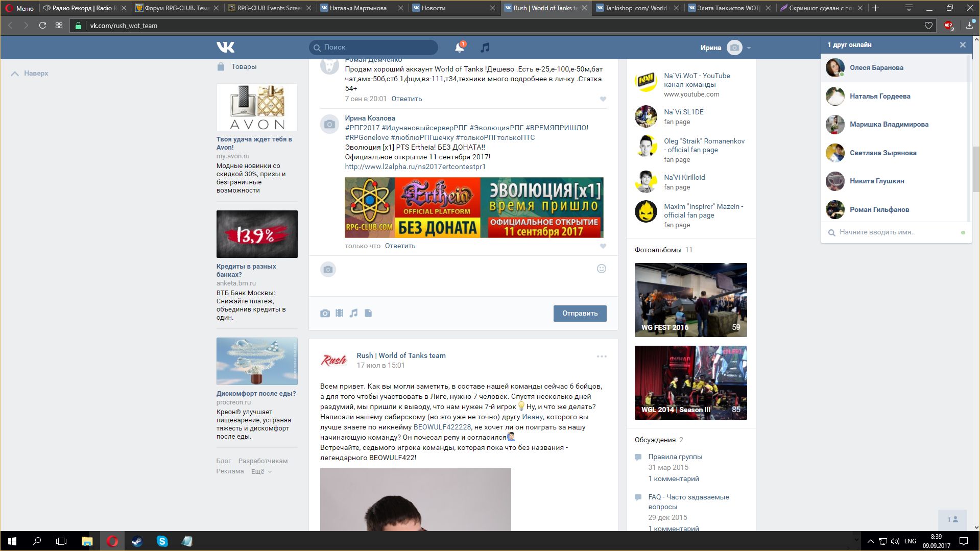Screen dimensions: 980x551
Task: Attach photo using camera icon below comment box
Action: (325, 313)
